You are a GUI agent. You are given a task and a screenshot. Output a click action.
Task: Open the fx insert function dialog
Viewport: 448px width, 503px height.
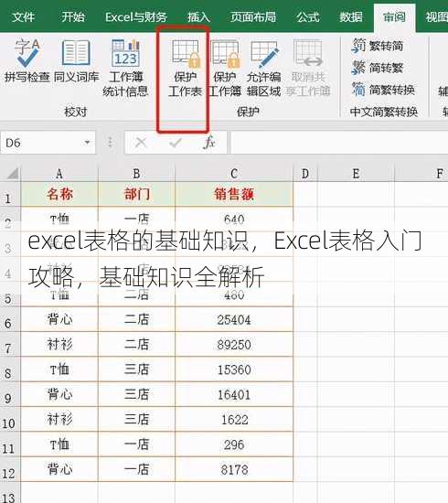(x=209, y=142)
